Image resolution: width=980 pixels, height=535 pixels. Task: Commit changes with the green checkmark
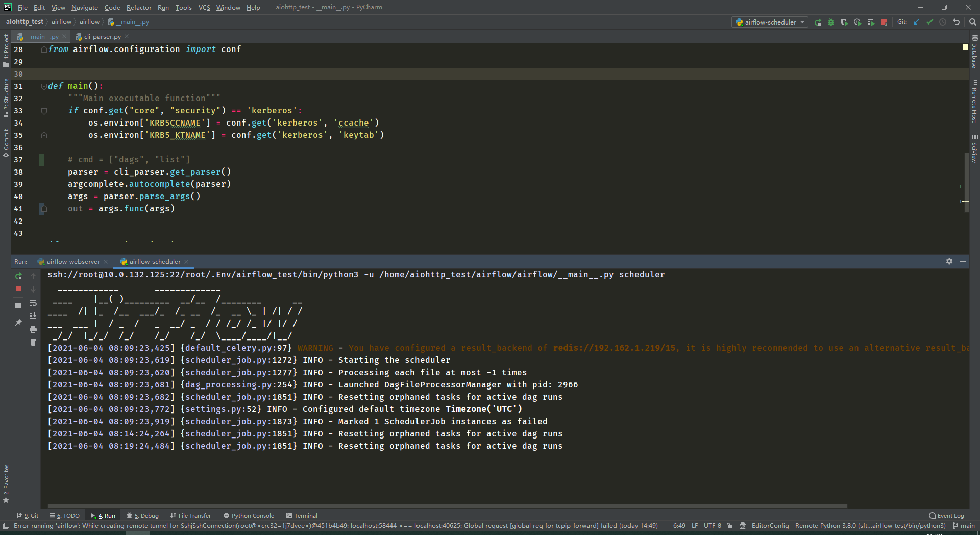(x=929, y=22)
